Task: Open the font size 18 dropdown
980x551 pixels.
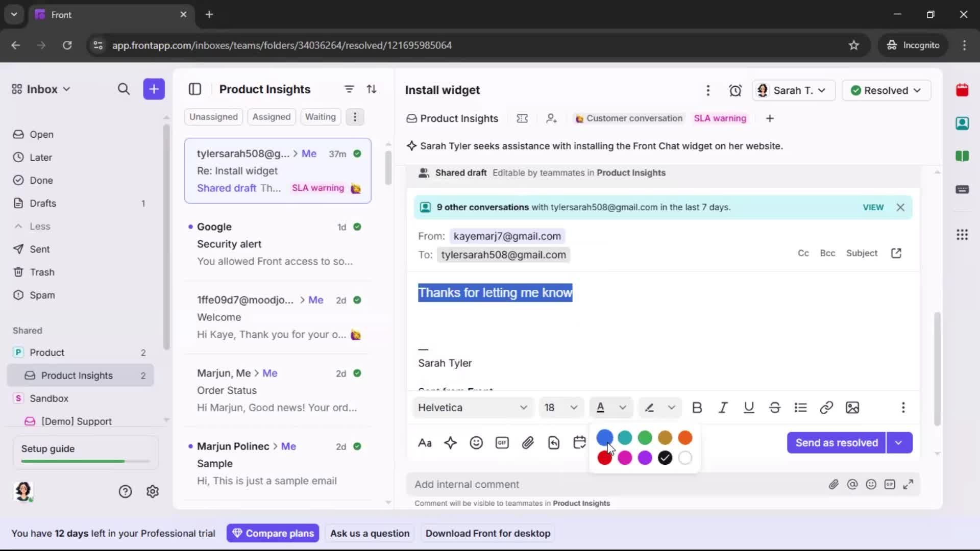Action: (560, 408)
